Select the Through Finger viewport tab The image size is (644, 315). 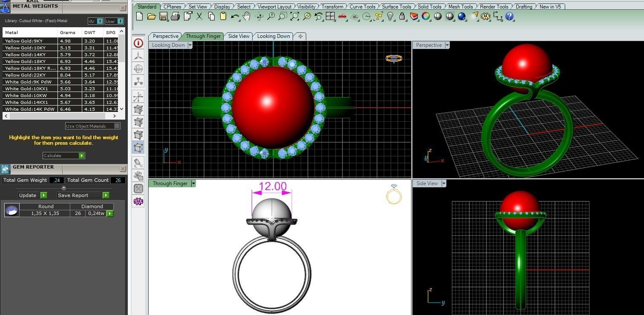[x=203, y=36]
